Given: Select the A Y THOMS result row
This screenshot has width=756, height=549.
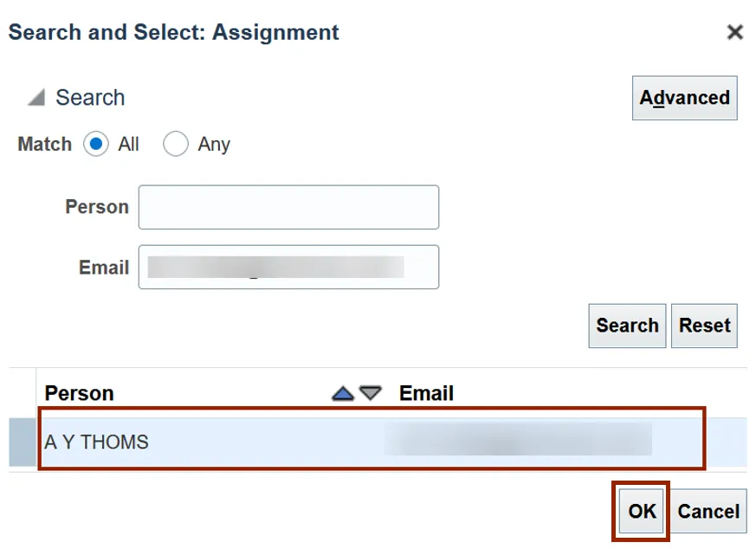Looking at the screenshot, I should tap(97, 442).
